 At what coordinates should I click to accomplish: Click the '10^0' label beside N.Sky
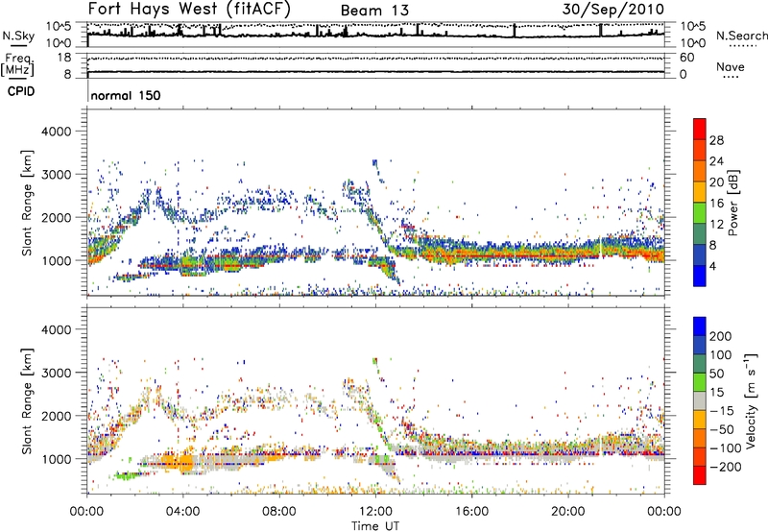59,43
